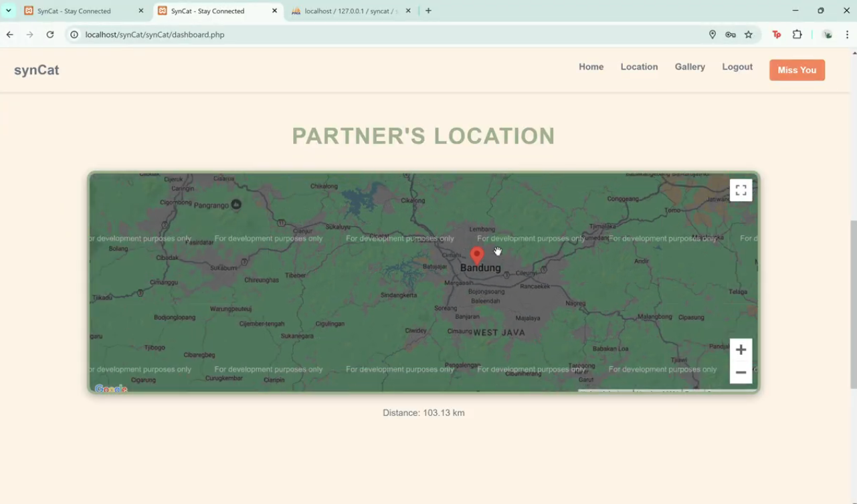The width and height of the screenshot is (857, 504).
Task: Click the Logout link
Action: 737,67
